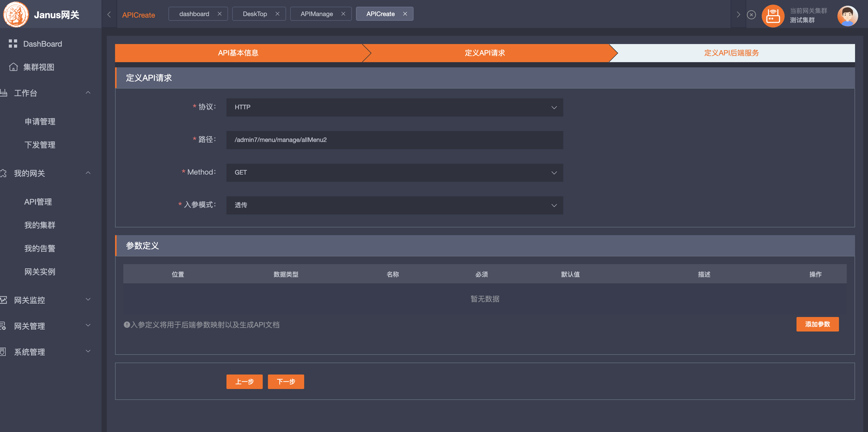Open 申请管理 menu item
This screenshot has width=868, height=432.
coord(40,121)
